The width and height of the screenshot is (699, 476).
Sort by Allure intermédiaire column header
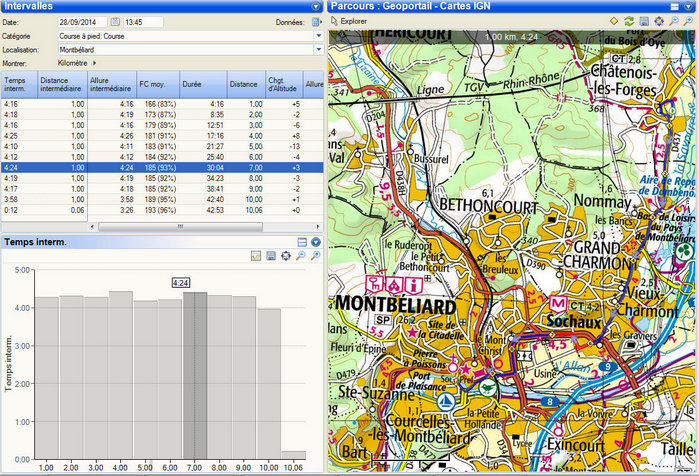(112, 84)
